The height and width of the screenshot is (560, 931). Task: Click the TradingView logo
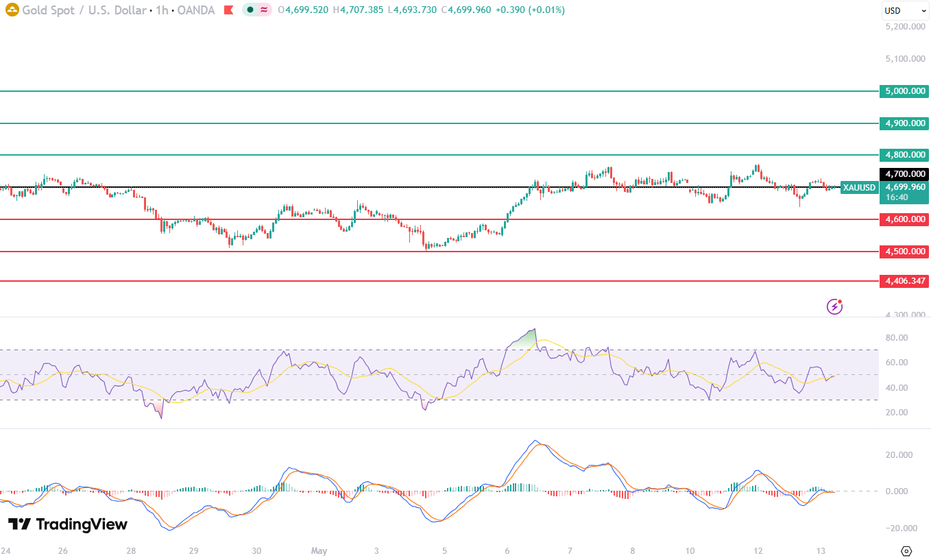[x=68, y=524]
